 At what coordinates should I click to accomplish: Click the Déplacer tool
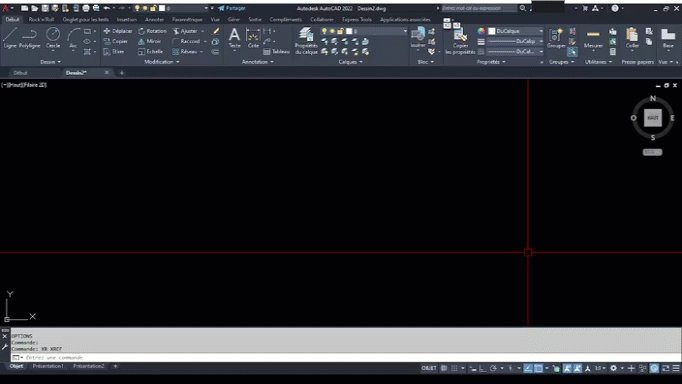[117, 31]
